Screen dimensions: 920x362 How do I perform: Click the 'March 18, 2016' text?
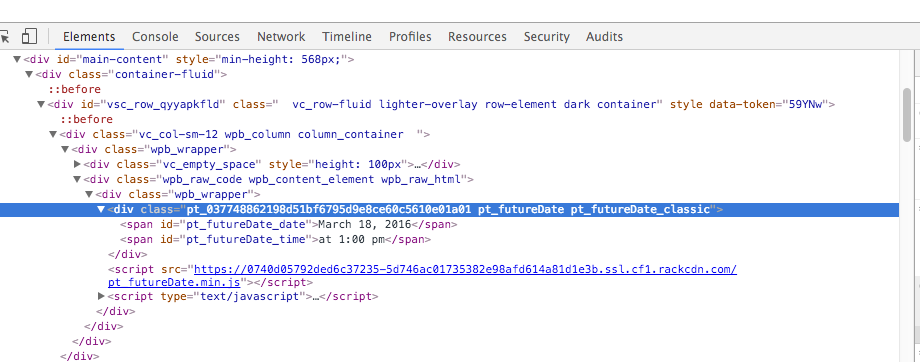(x=365, y=224)
